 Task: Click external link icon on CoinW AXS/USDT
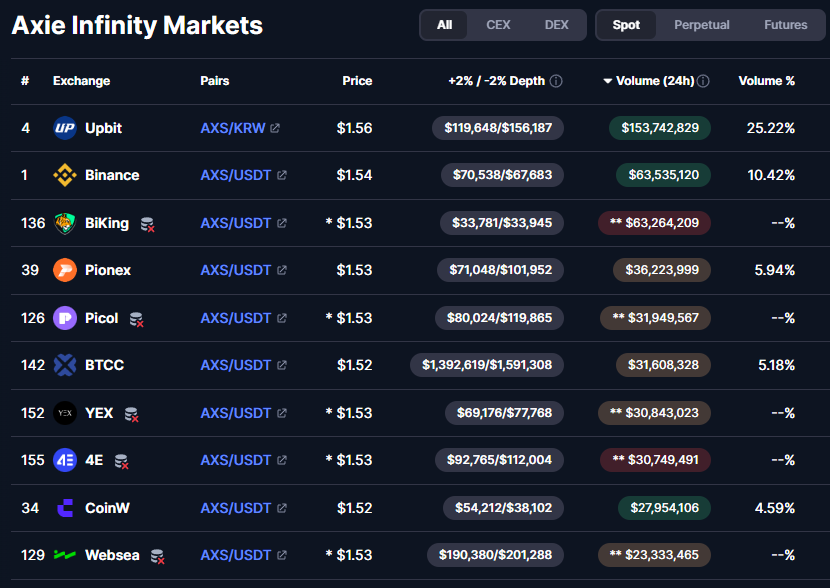(282, 508)
